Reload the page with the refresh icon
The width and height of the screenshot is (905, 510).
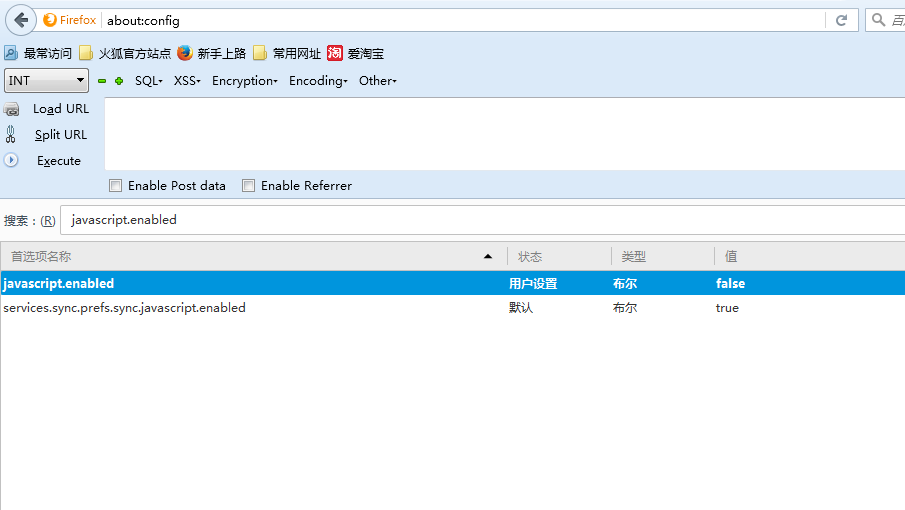(842, 20)
